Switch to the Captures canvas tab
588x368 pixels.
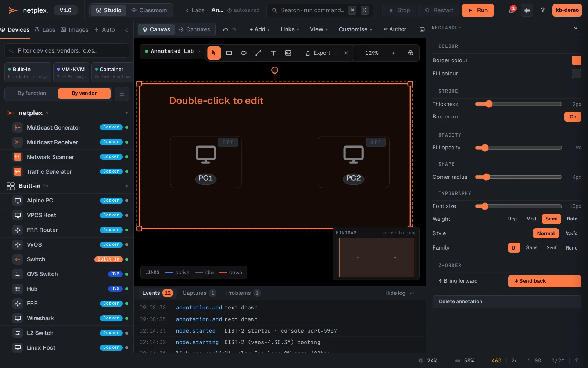(x=194, y=29)
